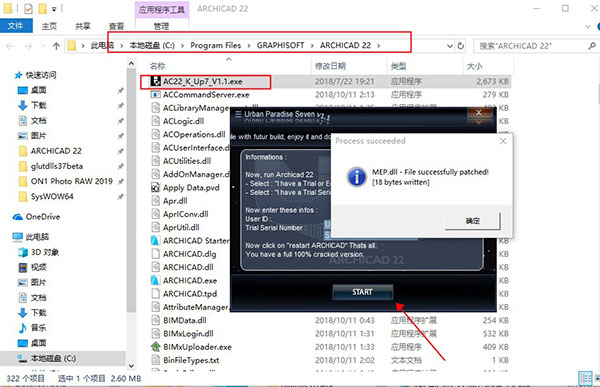Expand the address bar history dropdown

click(450, 46)
